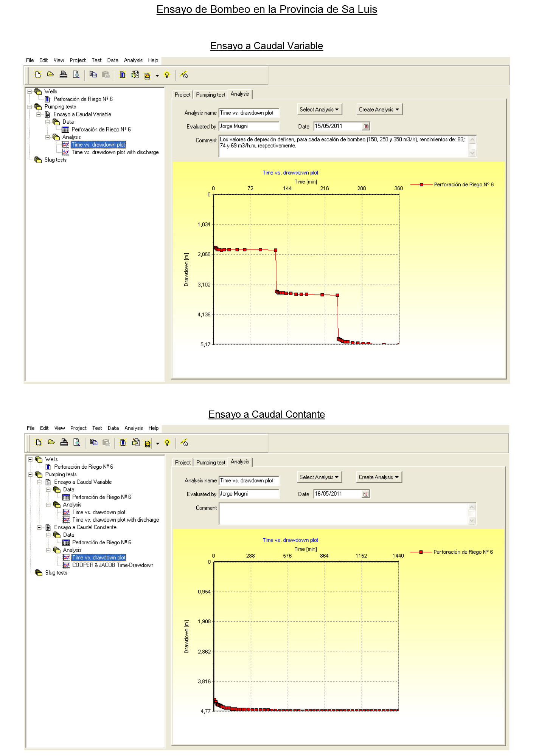Click scale/measure tool icon in top toolbar
This screenshot has width=536, height=756.
coord(184,74)
